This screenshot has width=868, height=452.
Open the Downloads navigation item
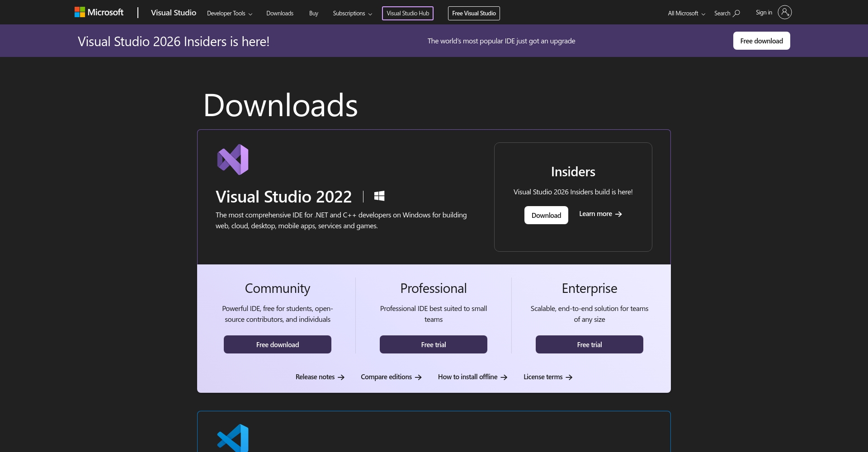point(279,13)
